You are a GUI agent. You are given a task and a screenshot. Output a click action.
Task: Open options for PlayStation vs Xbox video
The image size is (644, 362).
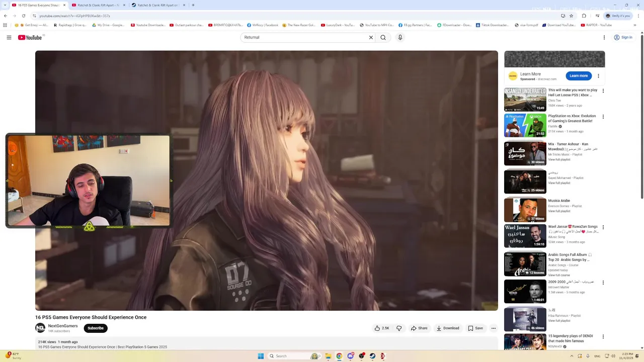point(603,117)
